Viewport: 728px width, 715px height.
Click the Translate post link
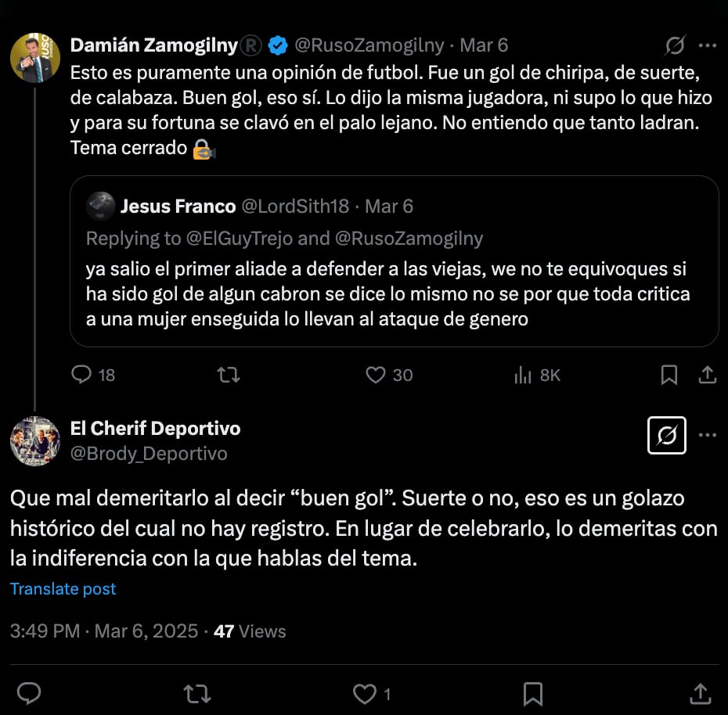(63, 589)
